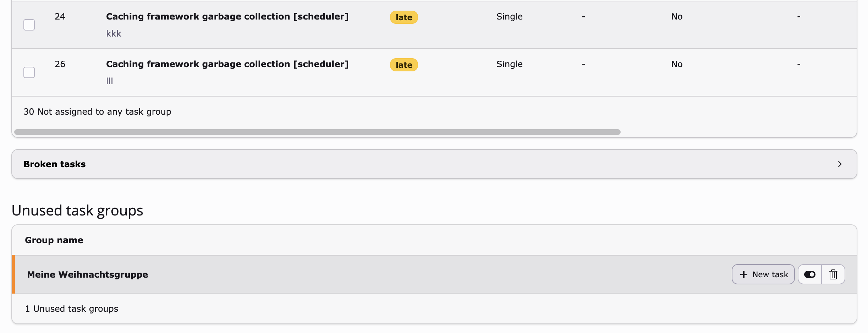The width and height of the screenshot is (868, 333).
Task: Click the Group name column header
Action: click(54, 240)
